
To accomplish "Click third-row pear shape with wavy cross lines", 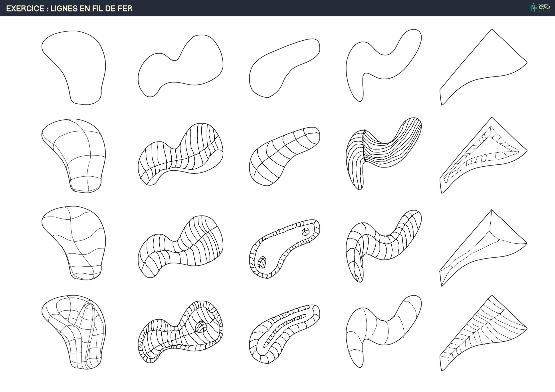I will coord(77,242).
